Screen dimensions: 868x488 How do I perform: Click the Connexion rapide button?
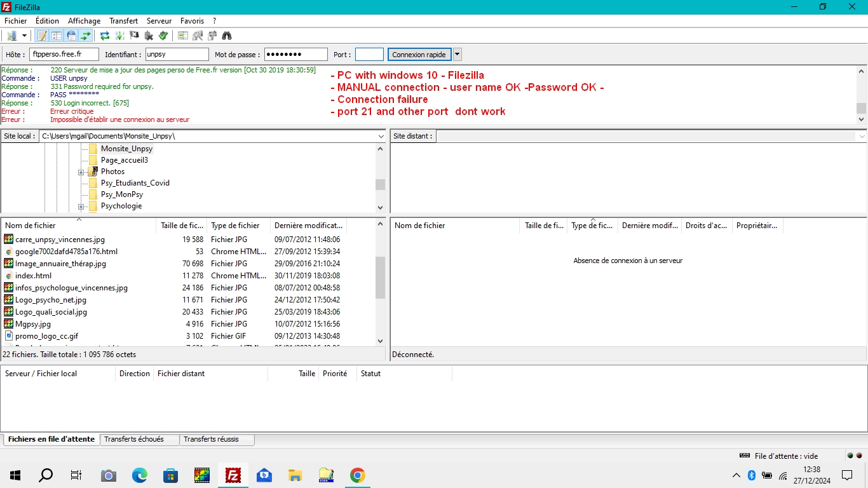point(419,54)
